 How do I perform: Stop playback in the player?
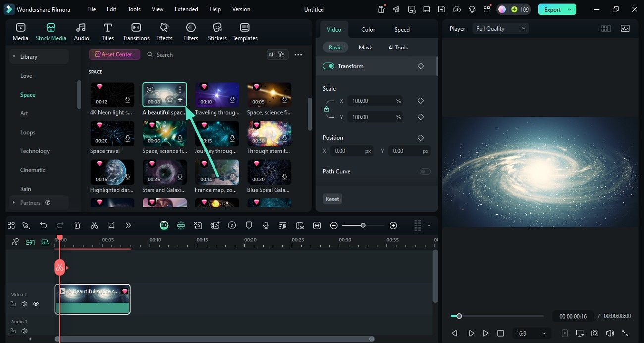tap(501, 333)
